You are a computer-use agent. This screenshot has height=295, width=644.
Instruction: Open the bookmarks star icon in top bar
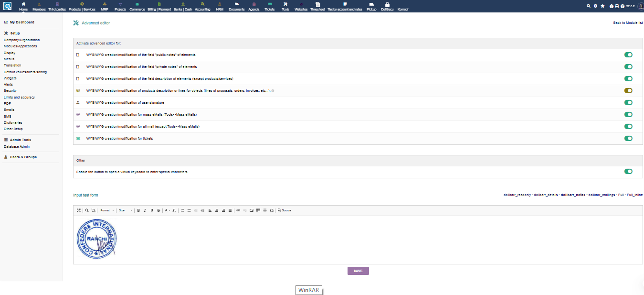pos(602,6)
